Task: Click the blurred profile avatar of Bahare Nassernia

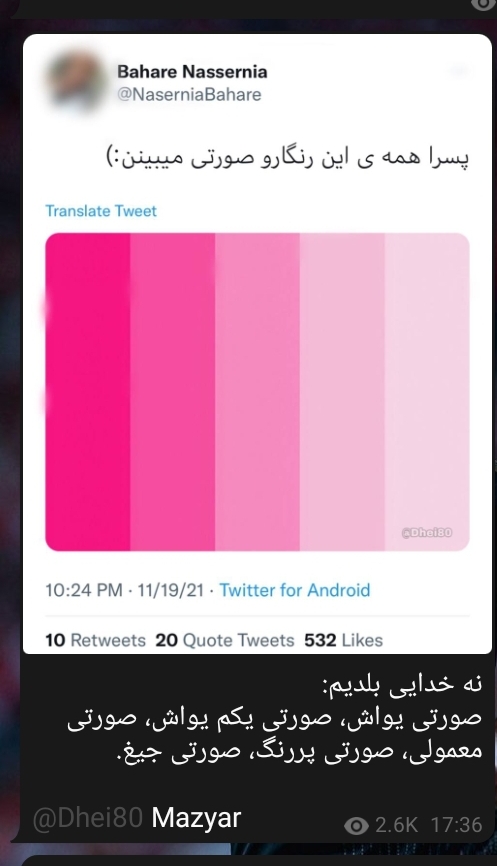Action: pyautogui.click(x=75, y=83)
